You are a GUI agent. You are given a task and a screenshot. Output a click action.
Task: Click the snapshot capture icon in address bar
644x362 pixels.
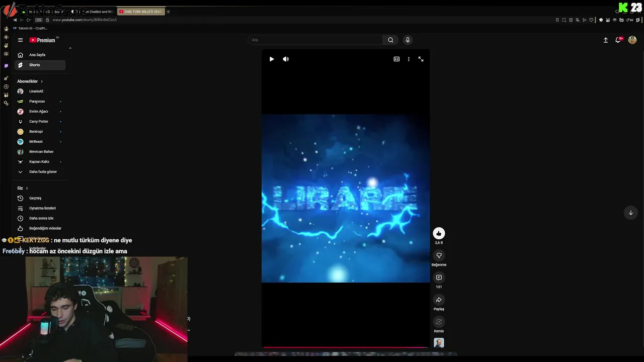coord(564,20)
